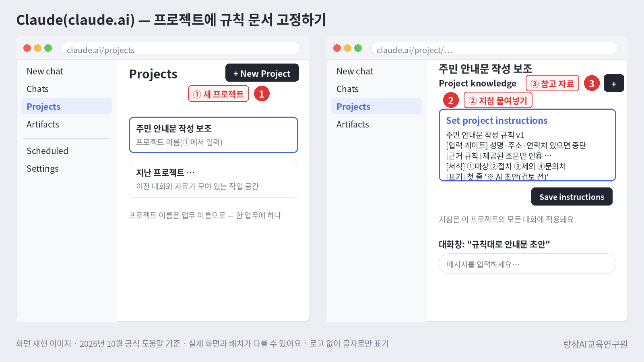Click the + New Project button
The height and width of the screenshot is (362, 644).
coord(262,73)
